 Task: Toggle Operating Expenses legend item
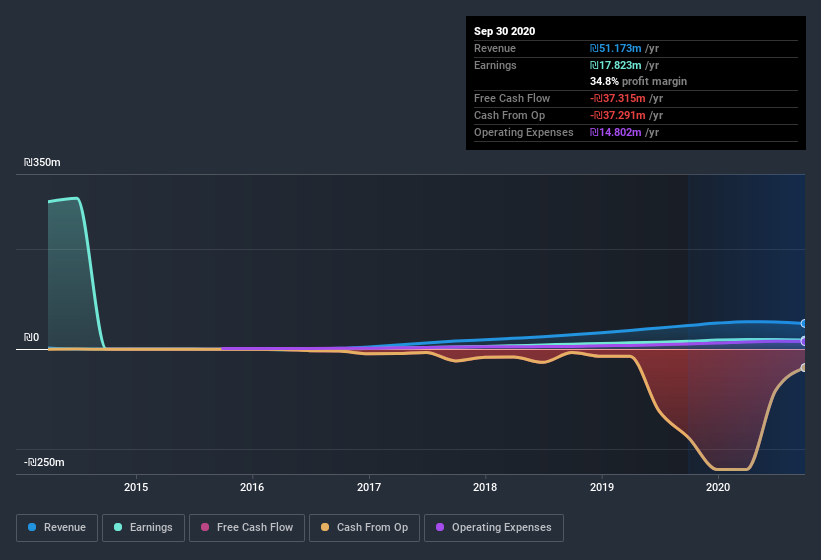493,527
